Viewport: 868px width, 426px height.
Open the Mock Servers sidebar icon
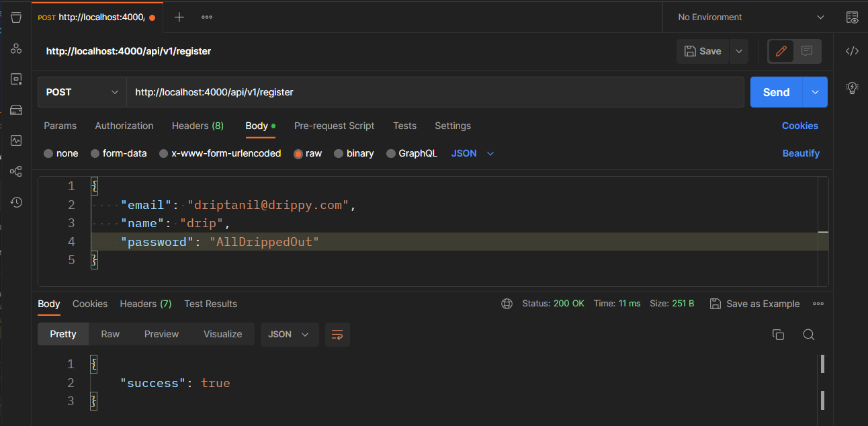(x=16, y=110)
